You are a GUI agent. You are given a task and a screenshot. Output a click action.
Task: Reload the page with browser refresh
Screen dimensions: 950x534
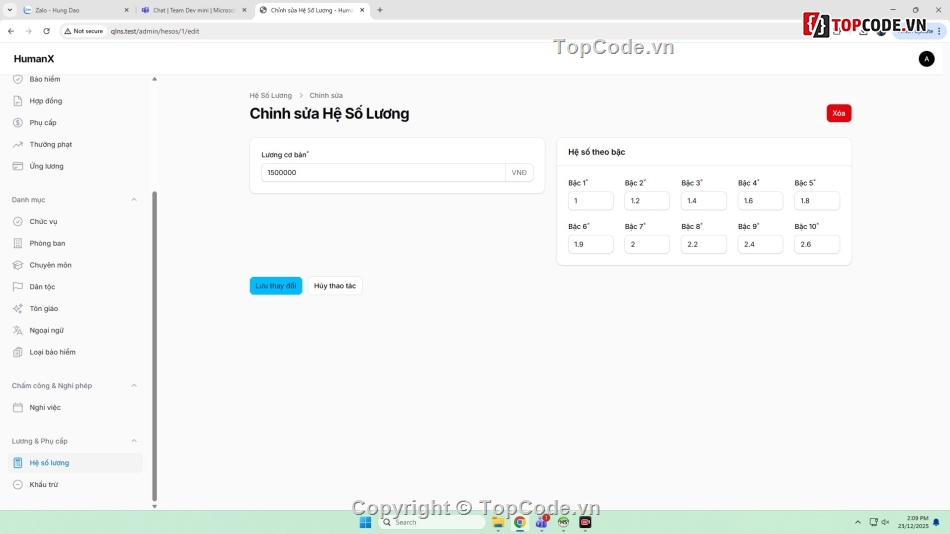[46, 31]
